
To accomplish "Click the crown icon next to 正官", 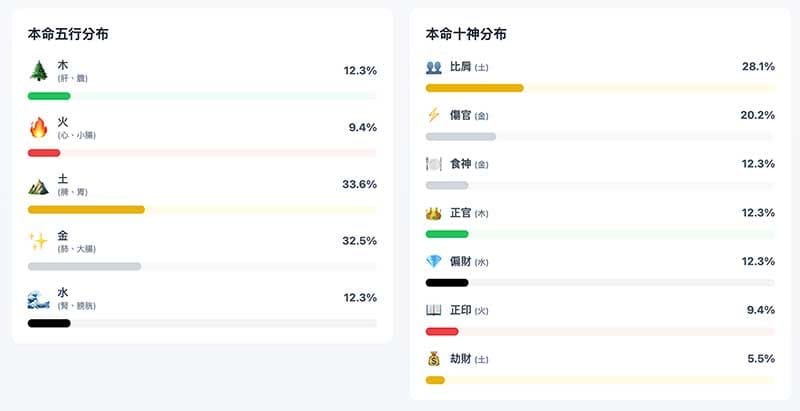I will [433, 213].
